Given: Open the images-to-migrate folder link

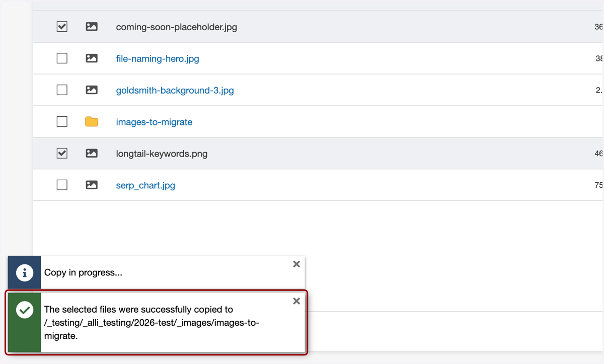Looking at the screenshot, I should 154,122.
